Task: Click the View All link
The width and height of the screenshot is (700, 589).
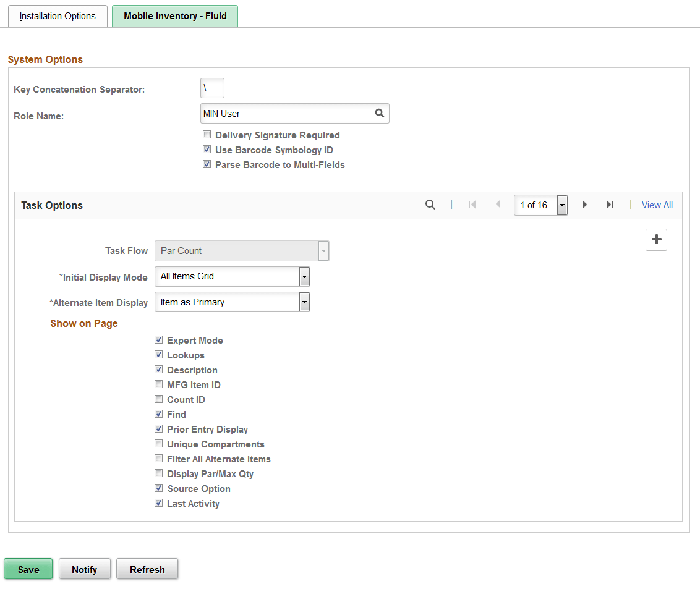Action: 657,204
